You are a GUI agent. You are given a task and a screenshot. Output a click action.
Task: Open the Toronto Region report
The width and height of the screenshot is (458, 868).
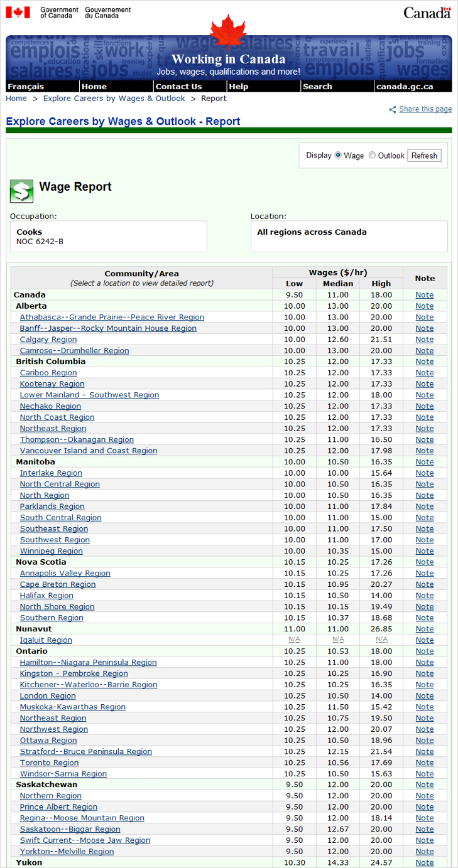49,763
